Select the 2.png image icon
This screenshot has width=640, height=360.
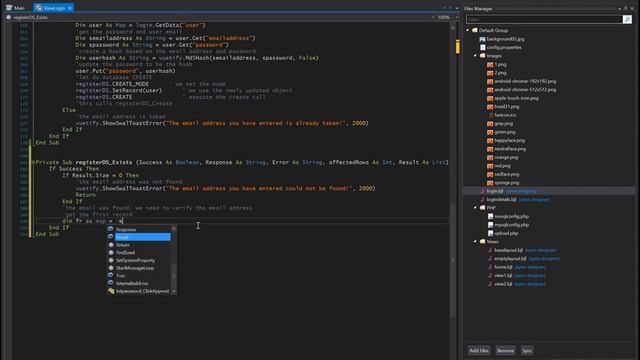tap(490, 73)
